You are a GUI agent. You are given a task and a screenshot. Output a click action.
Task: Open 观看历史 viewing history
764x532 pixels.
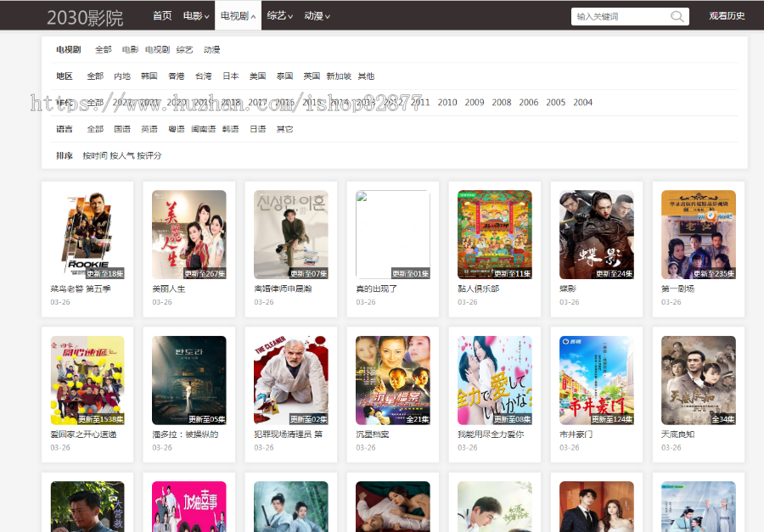coord(727,15)
